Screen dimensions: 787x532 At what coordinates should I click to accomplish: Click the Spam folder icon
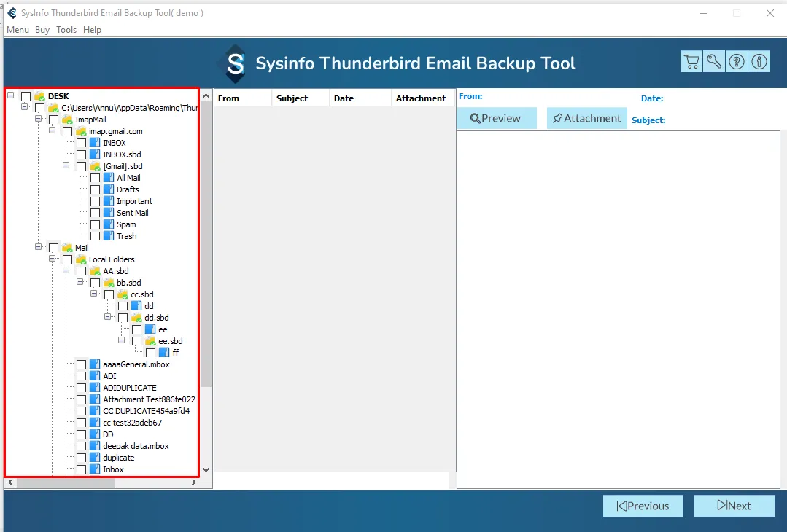(x=109, y=224)
